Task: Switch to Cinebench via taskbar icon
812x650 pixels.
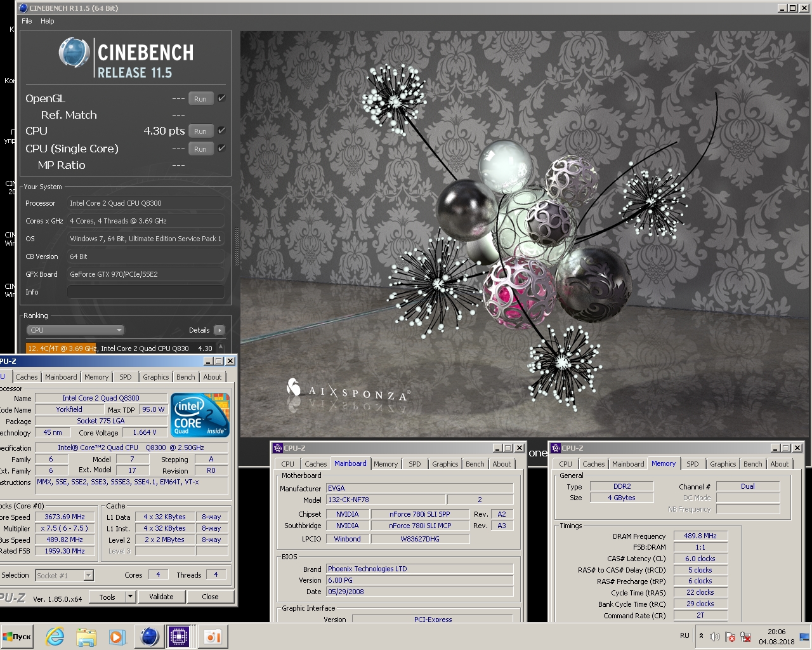Action: click(149, 637)
